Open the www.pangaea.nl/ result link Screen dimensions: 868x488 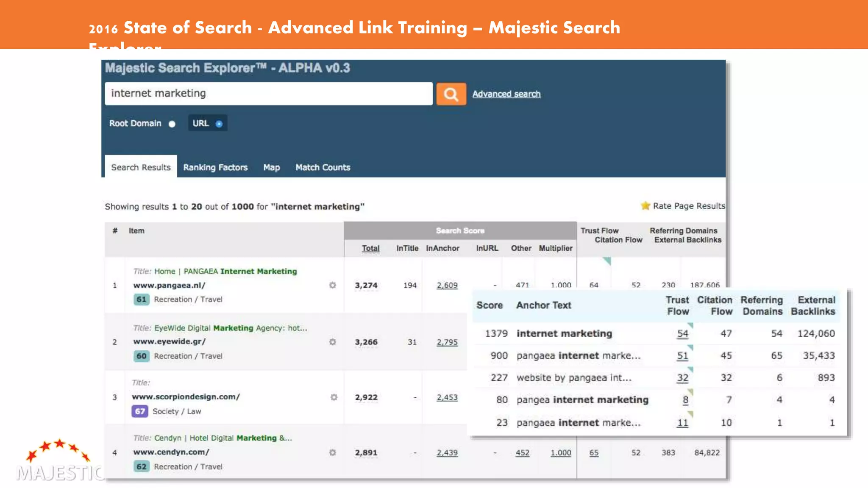(169, 285)
